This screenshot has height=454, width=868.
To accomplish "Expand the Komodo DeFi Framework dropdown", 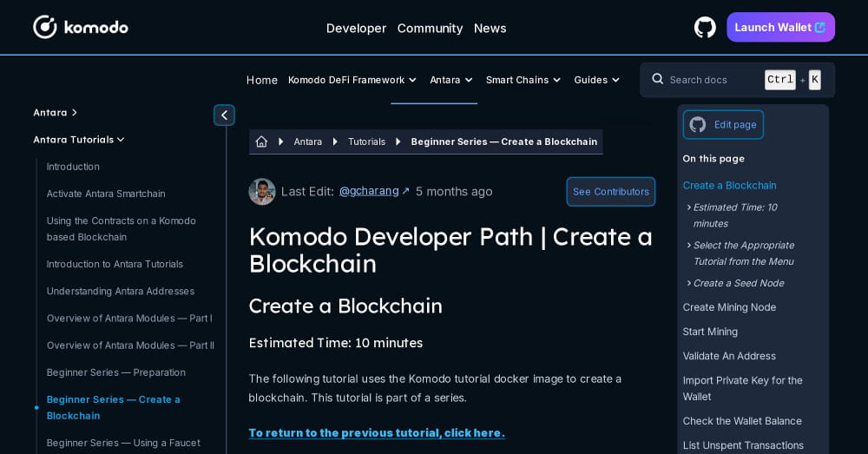I will pos(352,80).
